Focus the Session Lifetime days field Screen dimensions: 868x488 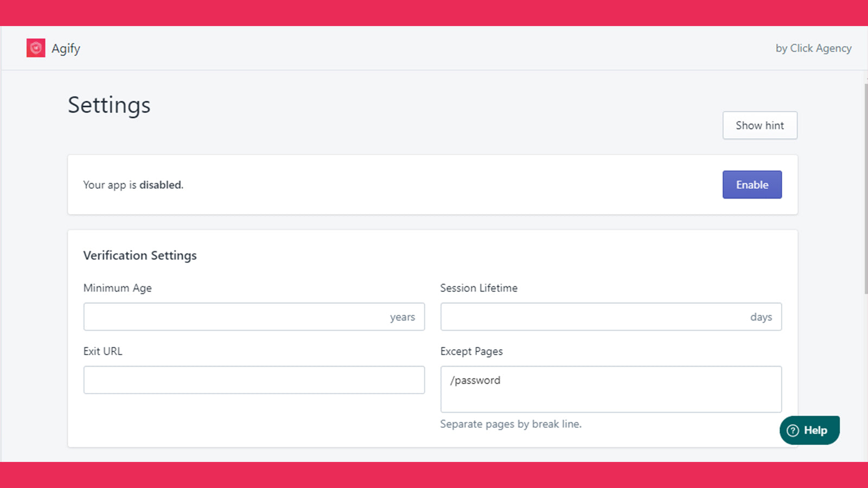point(611,317)
